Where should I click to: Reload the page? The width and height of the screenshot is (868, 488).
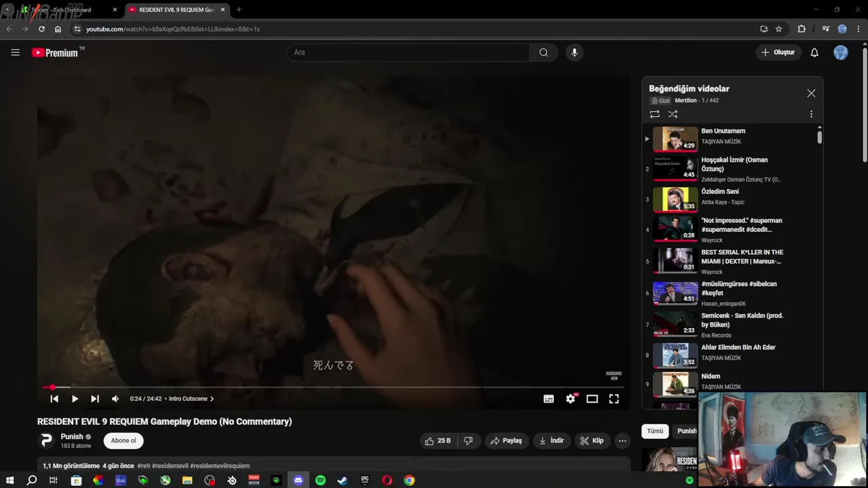pyautogui.click(x=41, y=29)
